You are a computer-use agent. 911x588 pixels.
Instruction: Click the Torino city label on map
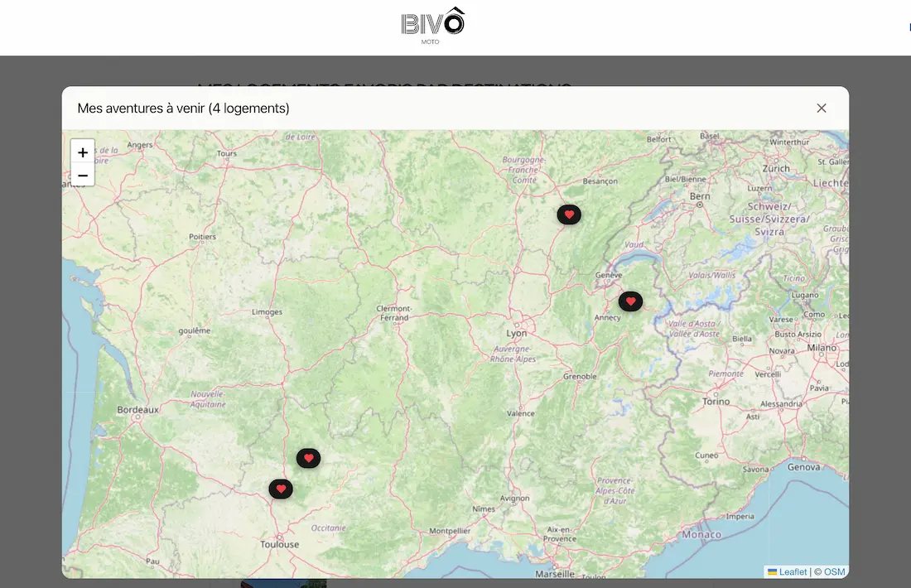(716, 402)
